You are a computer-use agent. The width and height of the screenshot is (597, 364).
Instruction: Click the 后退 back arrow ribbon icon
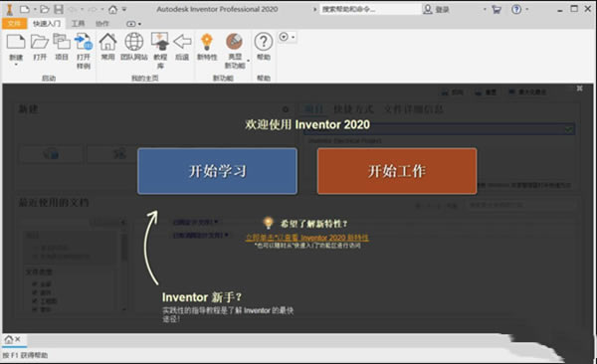pyautogui.click(x=182, y=42)
